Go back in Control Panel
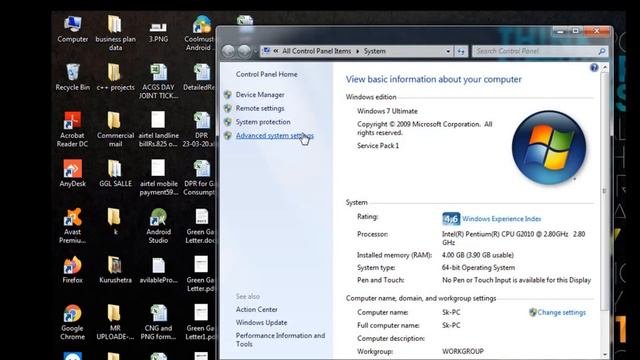Viewport: 640px width, 360px height. click(x=229, y=51)
